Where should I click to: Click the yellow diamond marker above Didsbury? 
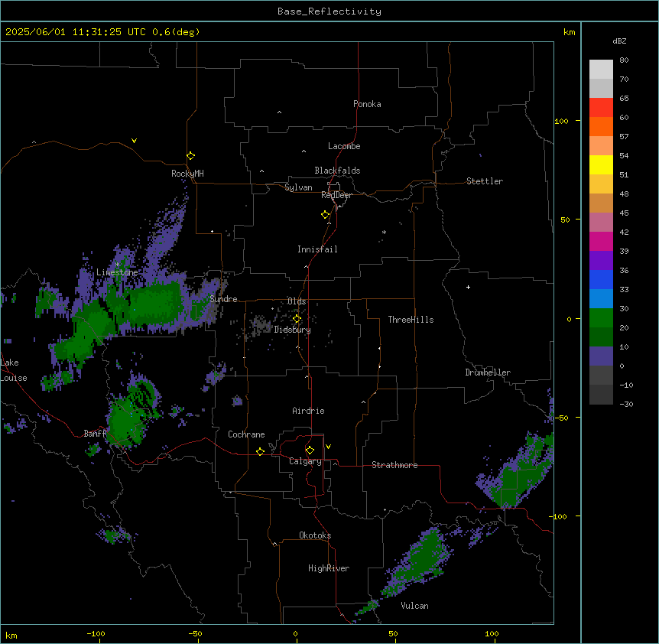tap(297, 319)
